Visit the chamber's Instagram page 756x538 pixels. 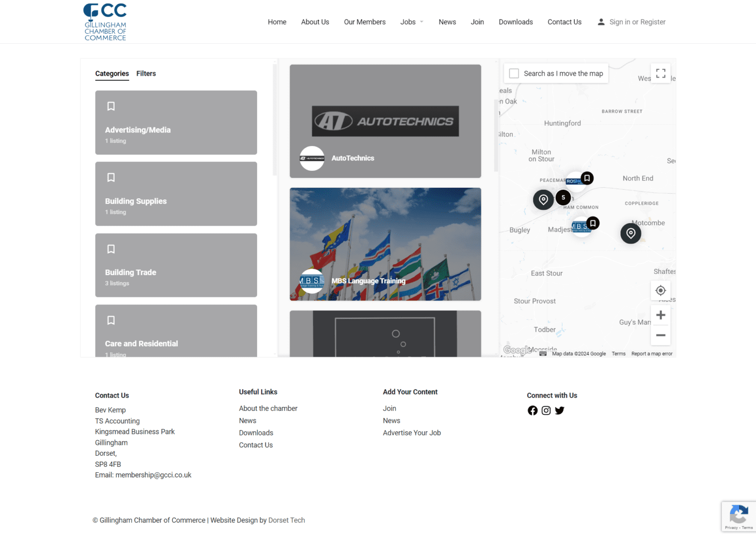(x=546, y=410)
